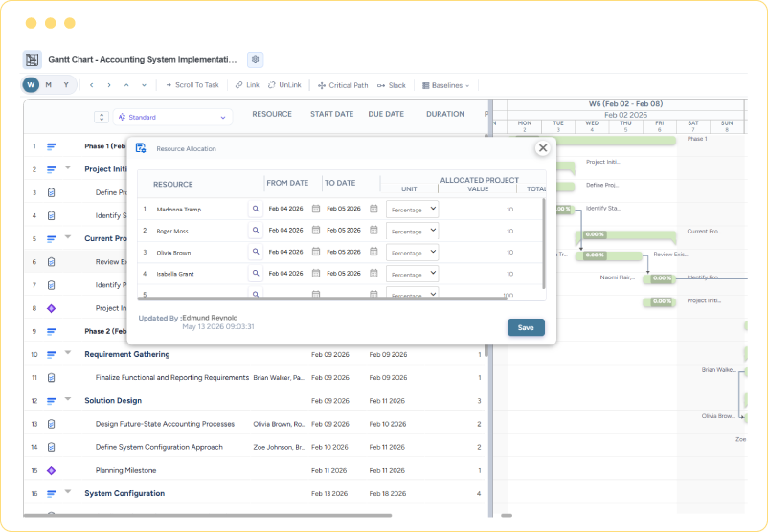The height and width of the screenshot is (532, 768).
Task: Open From Date calendar for Roger Moss
Action: pyautogui.click(x=316, y=230)
